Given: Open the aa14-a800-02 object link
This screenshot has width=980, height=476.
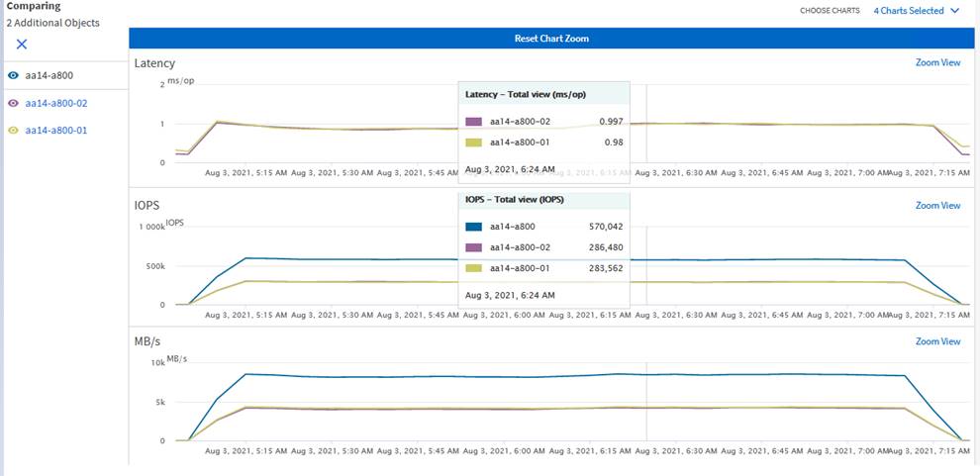Looking at the screenshot, I should (55, 103).
